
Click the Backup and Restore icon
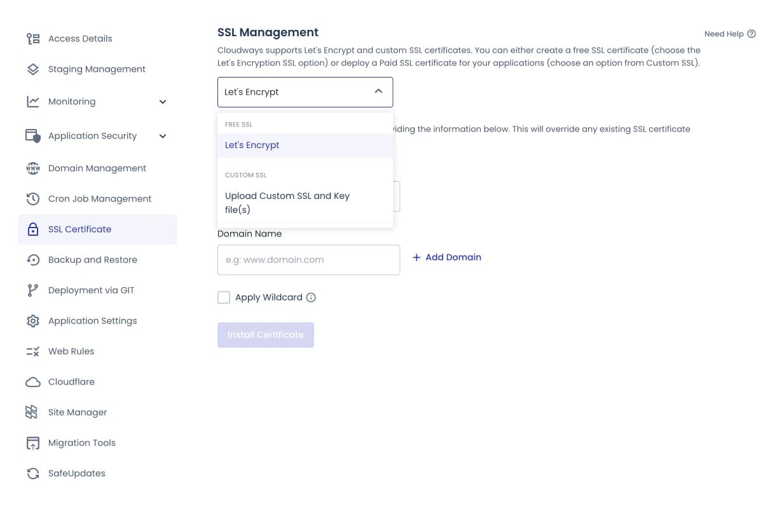(x=33, y=260)
